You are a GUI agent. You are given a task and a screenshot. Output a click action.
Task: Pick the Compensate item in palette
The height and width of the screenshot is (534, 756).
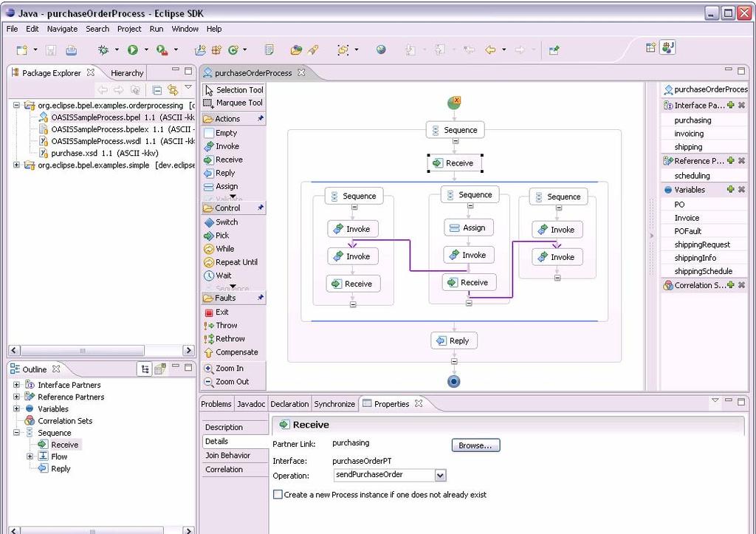231,352
